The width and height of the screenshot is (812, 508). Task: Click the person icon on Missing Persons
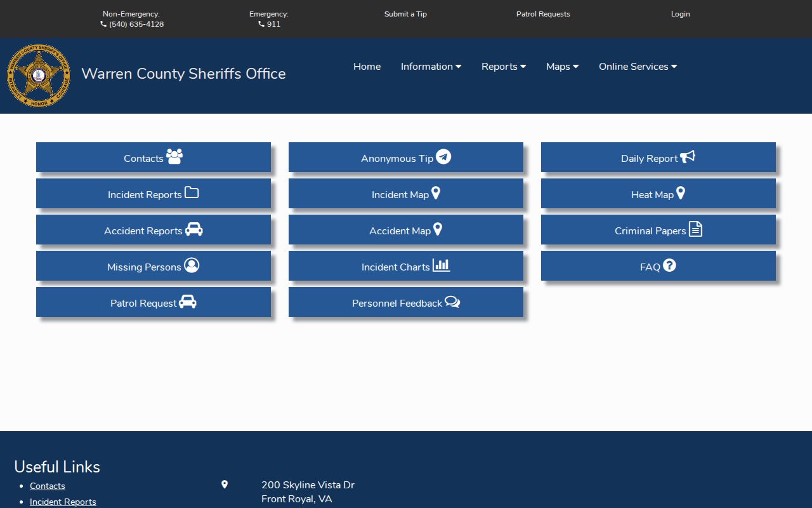click(x=192, y=265)
